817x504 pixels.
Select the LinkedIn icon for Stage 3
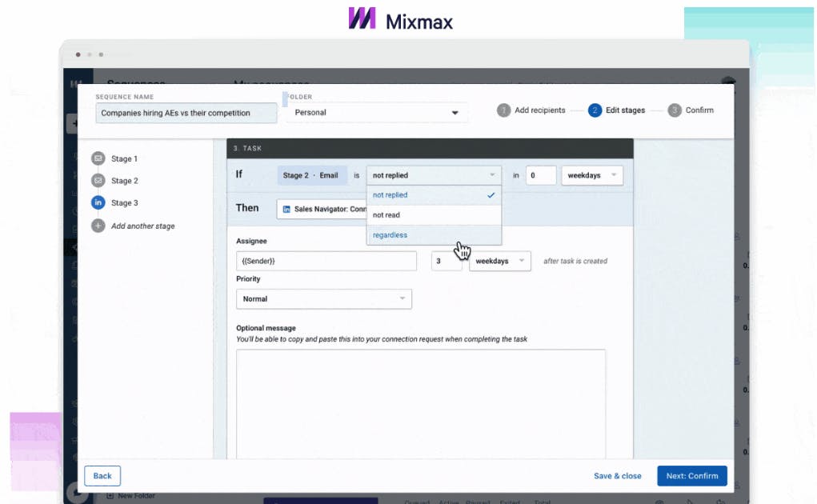click(98, 202)
